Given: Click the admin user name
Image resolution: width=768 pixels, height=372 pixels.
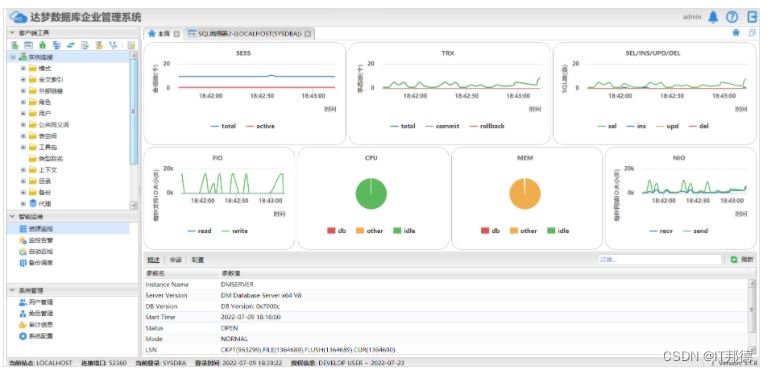Looking at the screenshot, I should [692, 17].
